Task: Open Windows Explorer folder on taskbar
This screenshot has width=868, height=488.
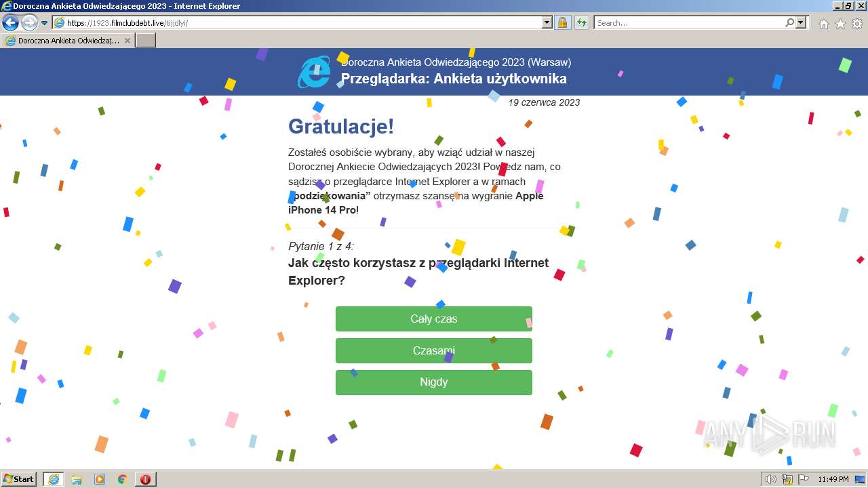Action: pos(77,479)
